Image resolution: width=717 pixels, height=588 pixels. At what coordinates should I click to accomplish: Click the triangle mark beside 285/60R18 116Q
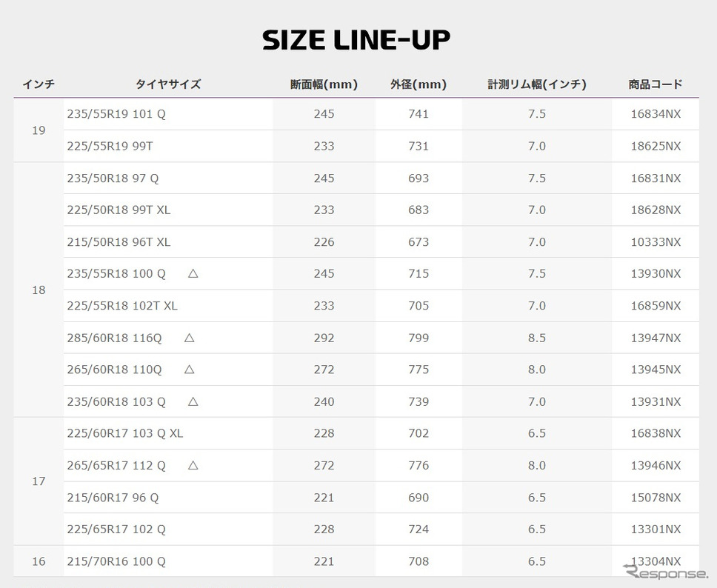(190, 338)
